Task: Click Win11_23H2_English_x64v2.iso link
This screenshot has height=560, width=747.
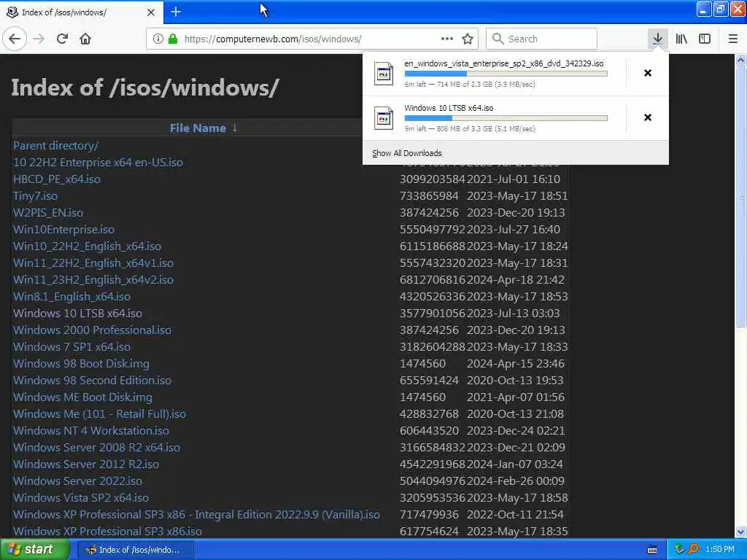Action: [x=93, y=280]
